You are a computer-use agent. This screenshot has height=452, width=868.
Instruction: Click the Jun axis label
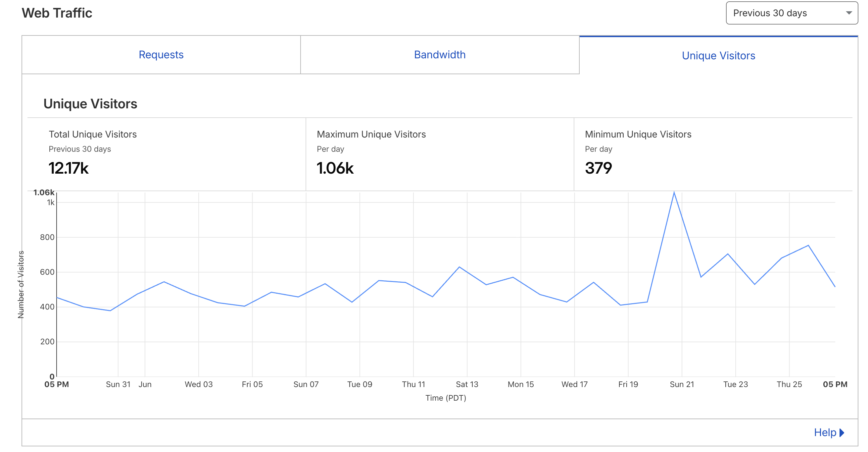[x=145, y=384]
